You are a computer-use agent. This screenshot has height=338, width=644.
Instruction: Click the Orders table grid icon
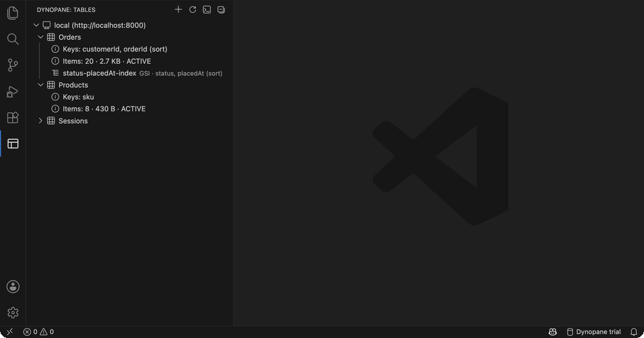(51, 37)
